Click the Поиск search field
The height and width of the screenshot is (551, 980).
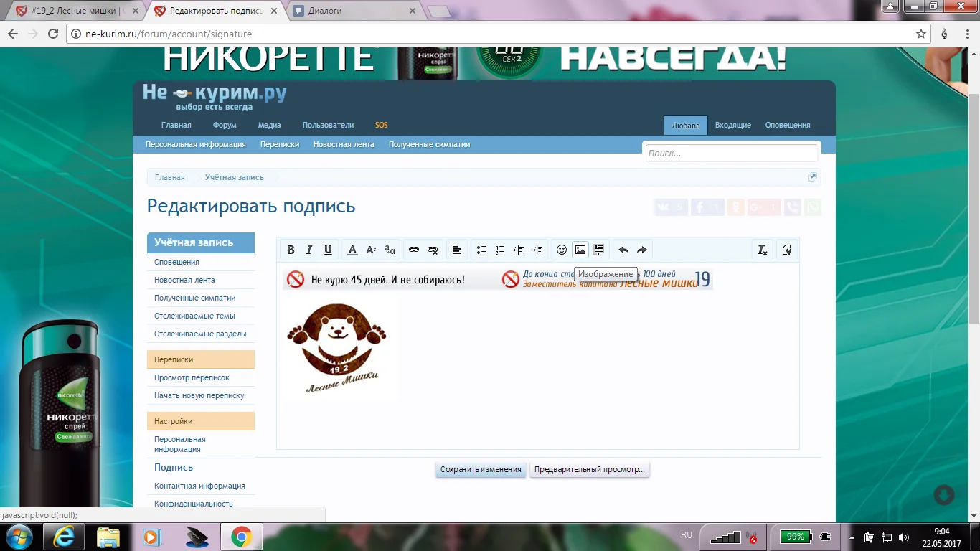[x=731, y=153]
